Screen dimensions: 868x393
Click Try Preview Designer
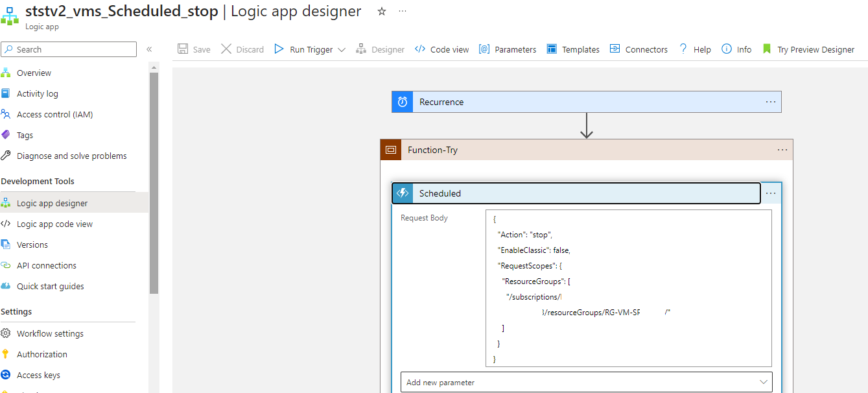808,49
